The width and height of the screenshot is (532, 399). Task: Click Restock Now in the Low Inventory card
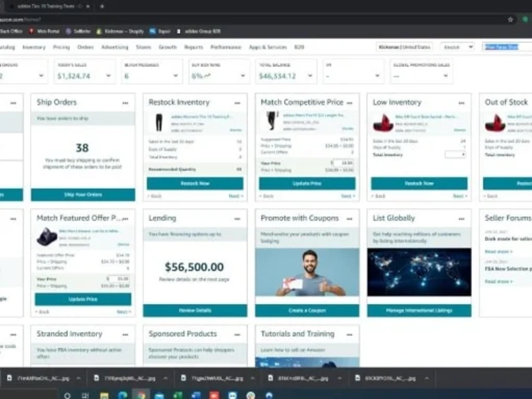point(419,184)
